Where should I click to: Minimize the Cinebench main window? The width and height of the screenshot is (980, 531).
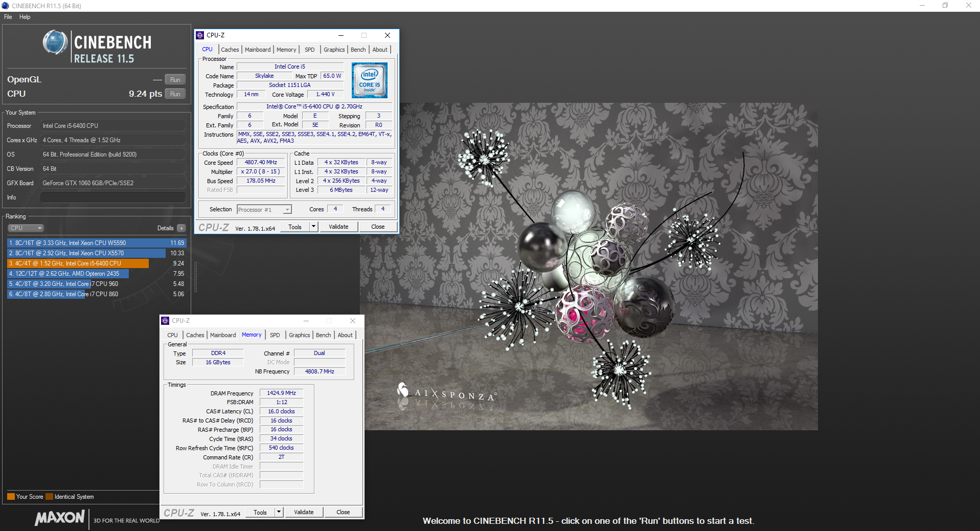tap(922, 6)
